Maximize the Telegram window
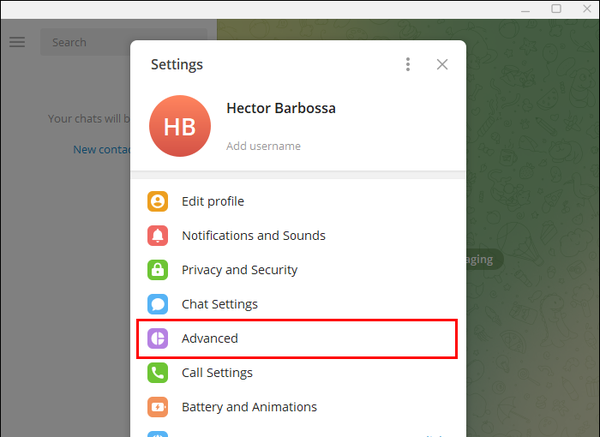 [x=556, y=9]
